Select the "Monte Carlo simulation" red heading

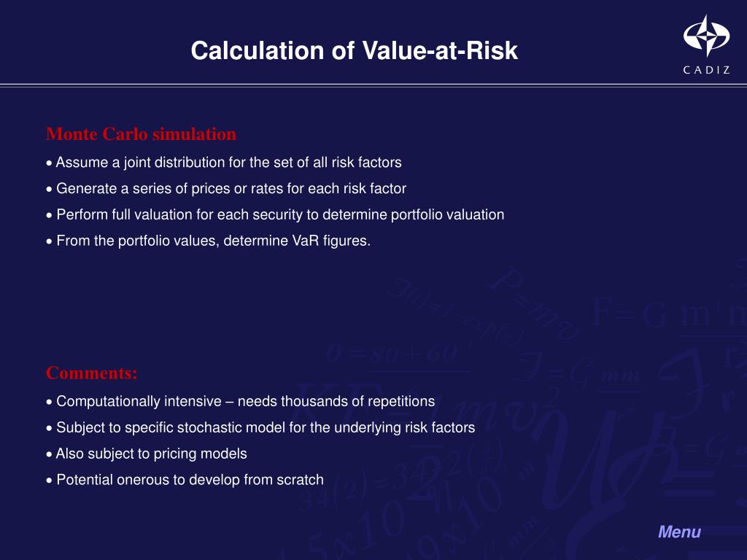pos(141,134)
